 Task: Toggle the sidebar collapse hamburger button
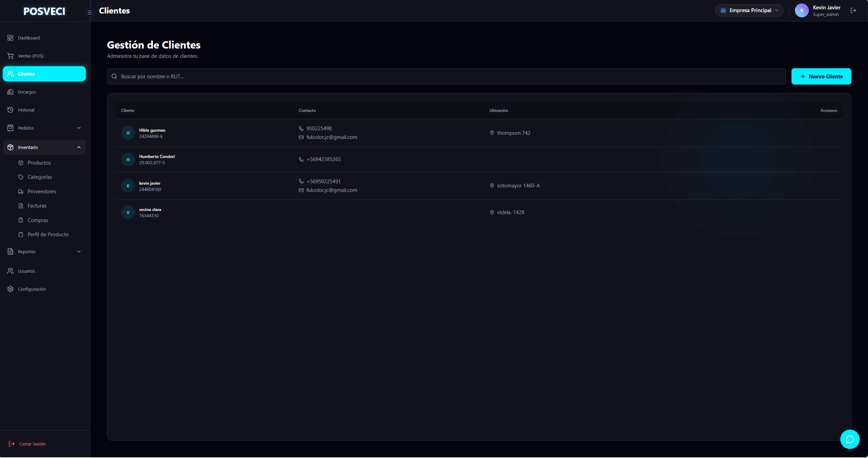click(89, 12)
